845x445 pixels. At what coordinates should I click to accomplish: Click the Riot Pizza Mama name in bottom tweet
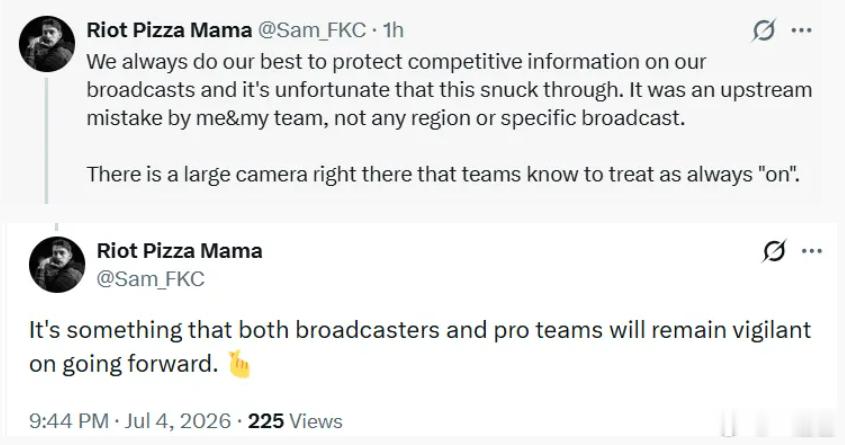pos(179,251)
